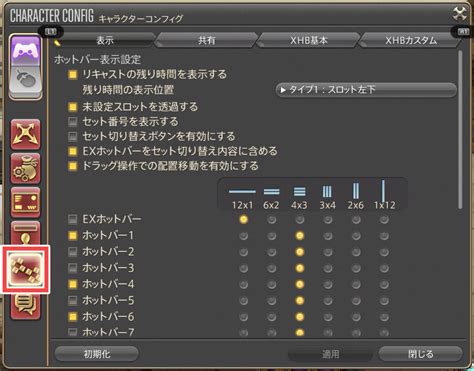Viewport: 474px width, 371px height.
Task: Set ホットバー5 layout to 3x4
Action: click(x=328, y=300)
